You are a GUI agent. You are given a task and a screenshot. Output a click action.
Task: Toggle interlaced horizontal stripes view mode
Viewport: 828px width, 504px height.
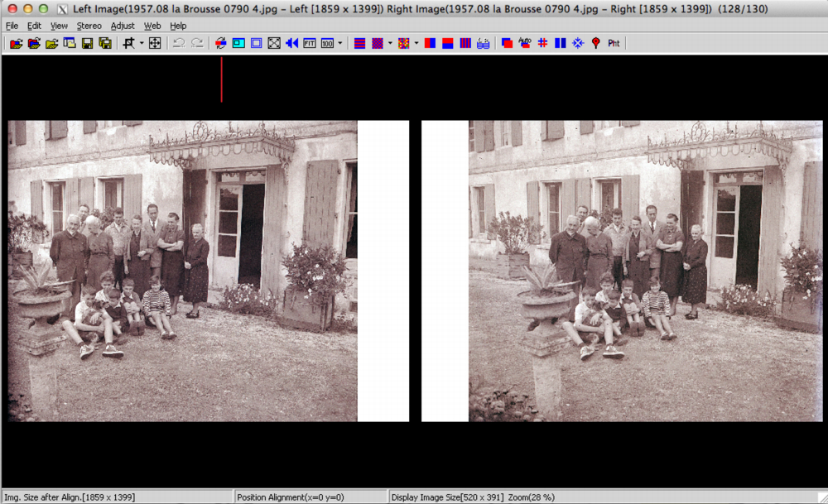[359, 43]
